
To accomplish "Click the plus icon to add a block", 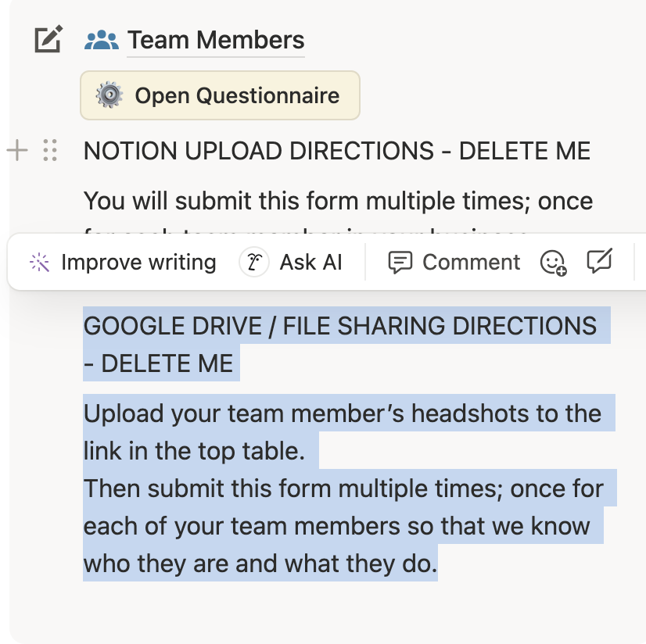I will pos(17,149).
